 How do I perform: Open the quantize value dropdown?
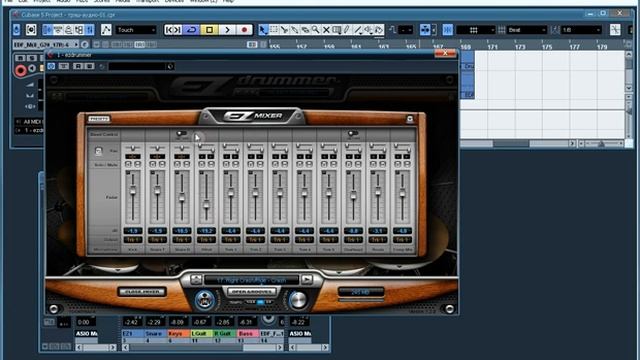point(581,30)
